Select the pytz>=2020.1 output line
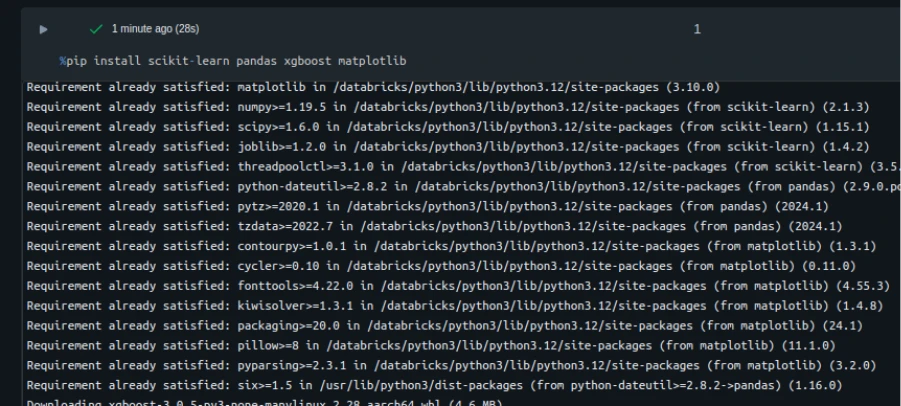 click(x=420, y=206)
